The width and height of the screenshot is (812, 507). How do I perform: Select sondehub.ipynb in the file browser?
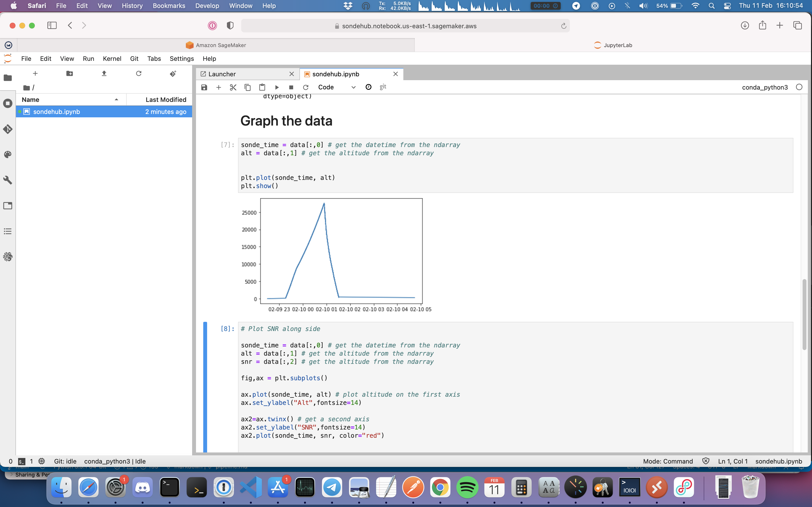pos(57,112)
